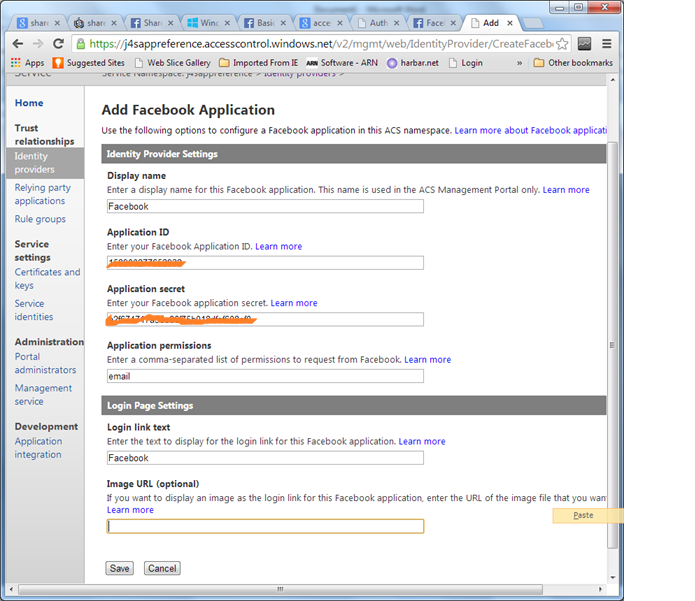Image resolution: width=695 pixels, height=601 pixels.
Task: Open the Chrome hamburger menu
Action: (607, 43)
